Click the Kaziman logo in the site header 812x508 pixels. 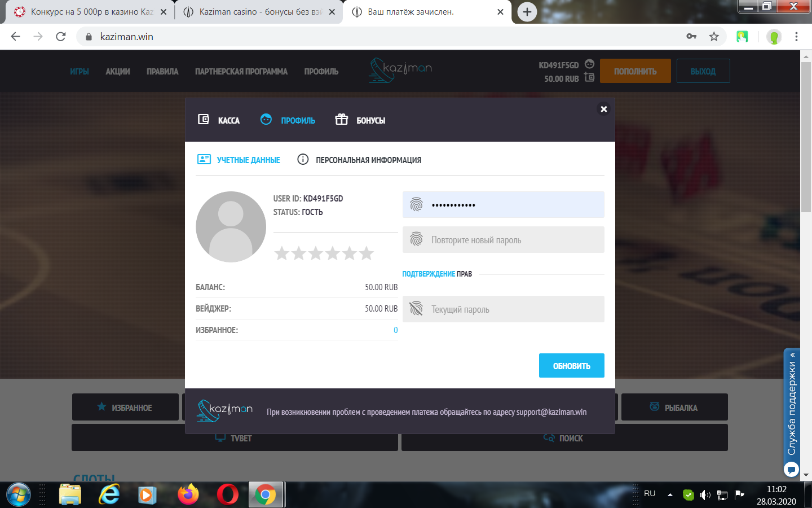coord(400,71)
